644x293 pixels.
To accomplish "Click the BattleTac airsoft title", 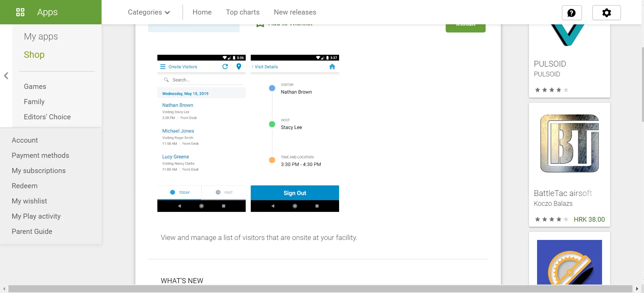I will point(563,193).
